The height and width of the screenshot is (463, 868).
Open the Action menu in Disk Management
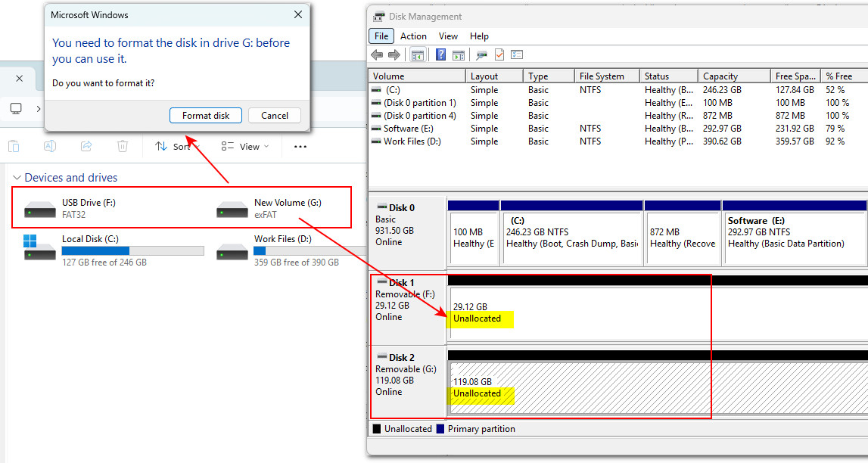[x=413, y=36]
